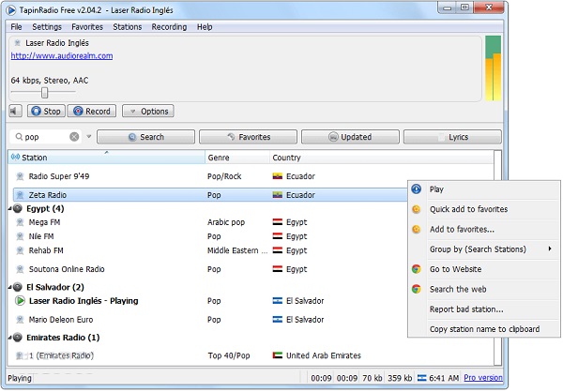Follow the audiorealm.com link
Viewport: 563px width, 392px height.
[62, 55]
